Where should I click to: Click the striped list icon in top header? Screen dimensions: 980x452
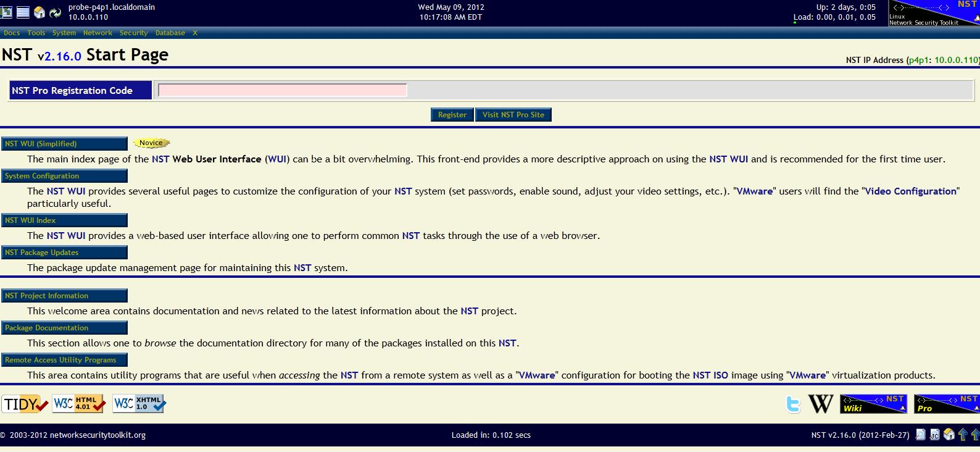[23, 12]
